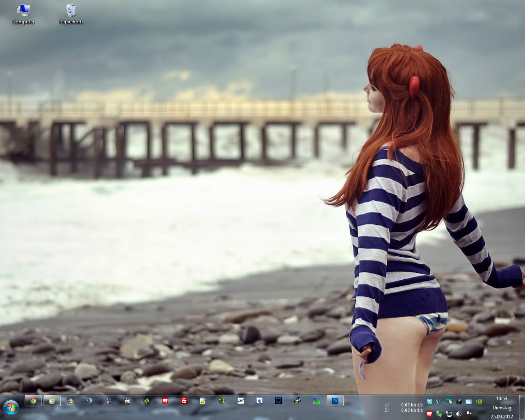
Task: Launch FileZilla from the taskbar
Action: pos(184,401)
